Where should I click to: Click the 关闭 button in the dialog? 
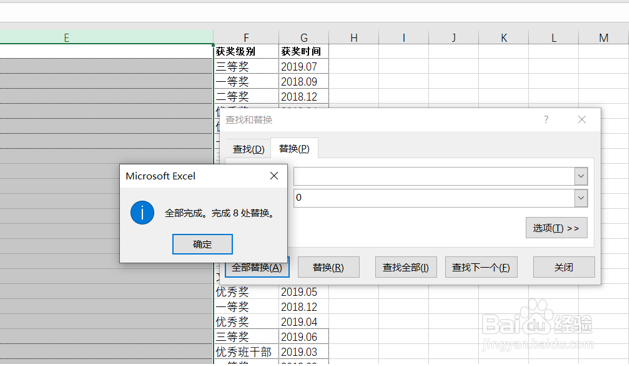564,267
